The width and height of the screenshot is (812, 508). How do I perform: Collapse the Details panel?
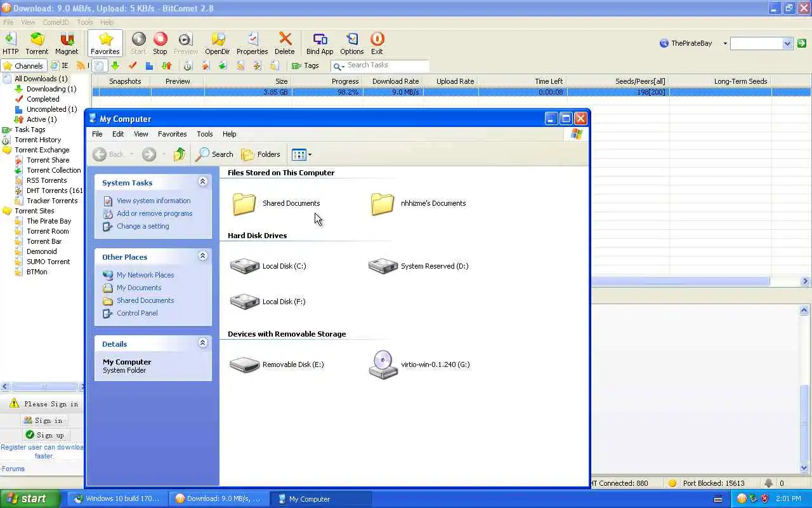click(203, 343)
